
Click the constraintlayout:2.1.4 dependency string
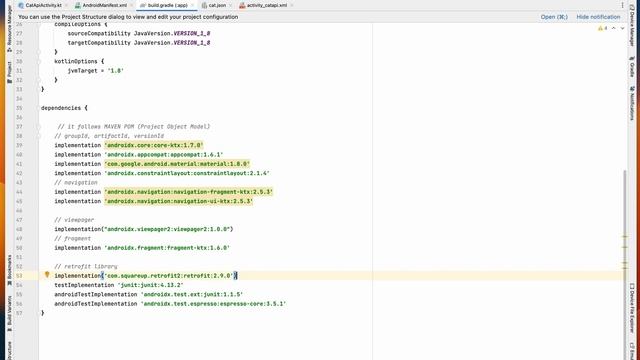click(x=187, y=173)
